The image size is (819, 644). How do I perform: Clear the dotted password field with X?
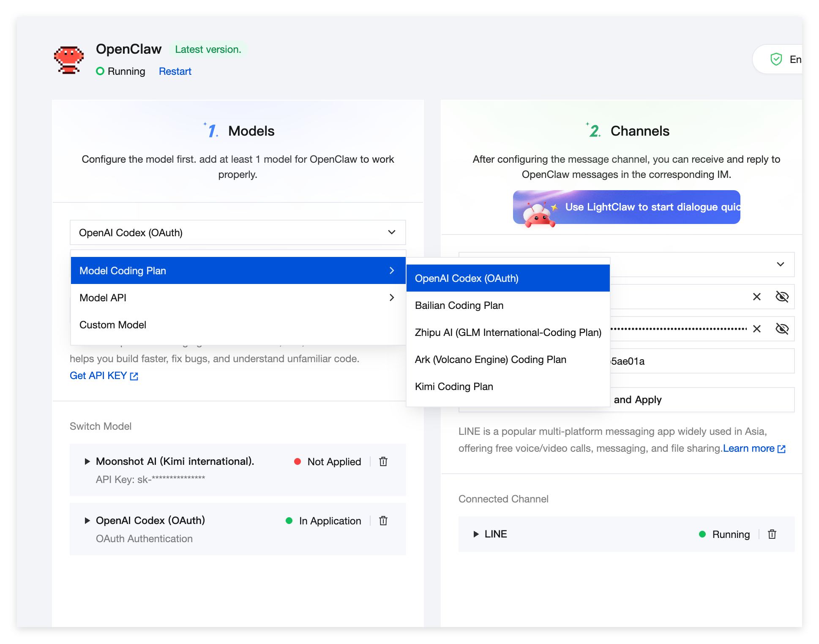pyautogui.click(x=756, y=329)
